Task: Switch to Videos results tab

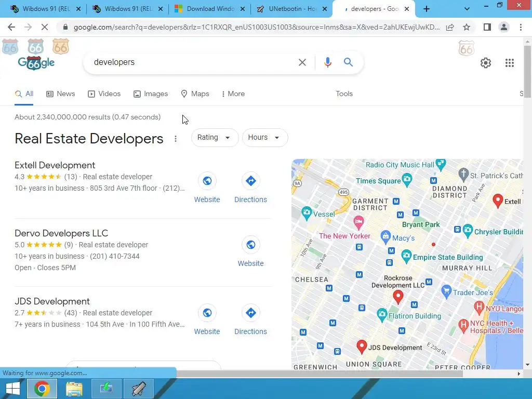Action: 104,94
